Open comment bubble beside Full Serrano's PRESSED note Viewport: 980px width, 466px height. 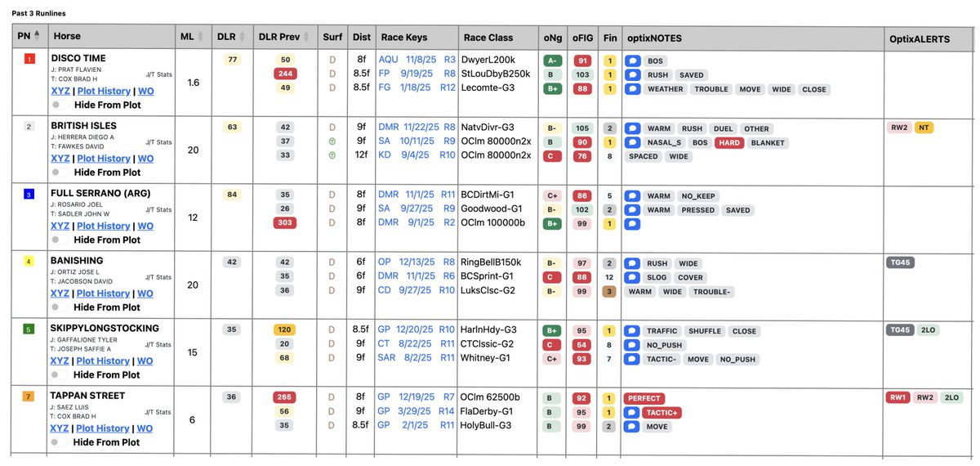click(x=632, y=210)
